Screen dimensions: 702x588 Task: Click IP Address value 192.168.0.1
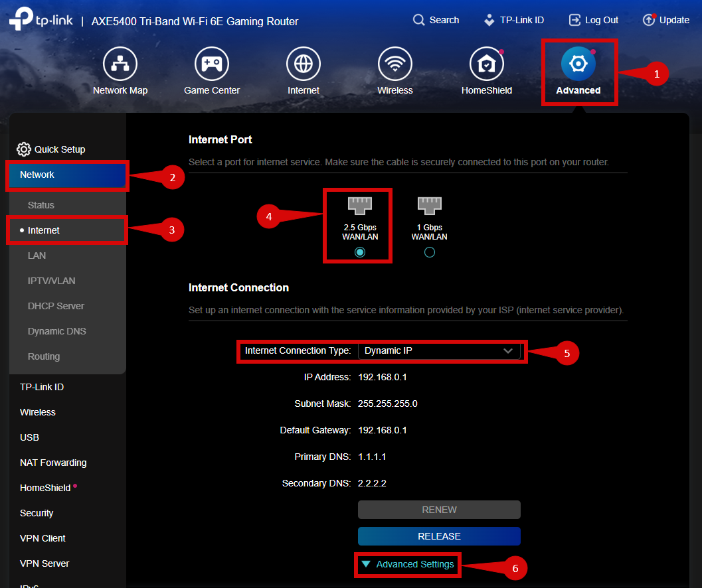pyautogui.click(x=383, y=377)
